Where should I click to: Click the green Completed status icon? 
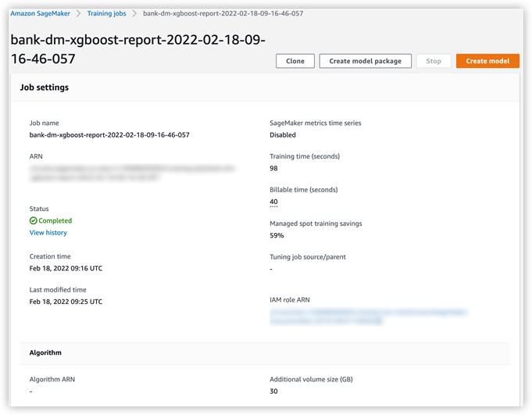(x=34, y=221)
